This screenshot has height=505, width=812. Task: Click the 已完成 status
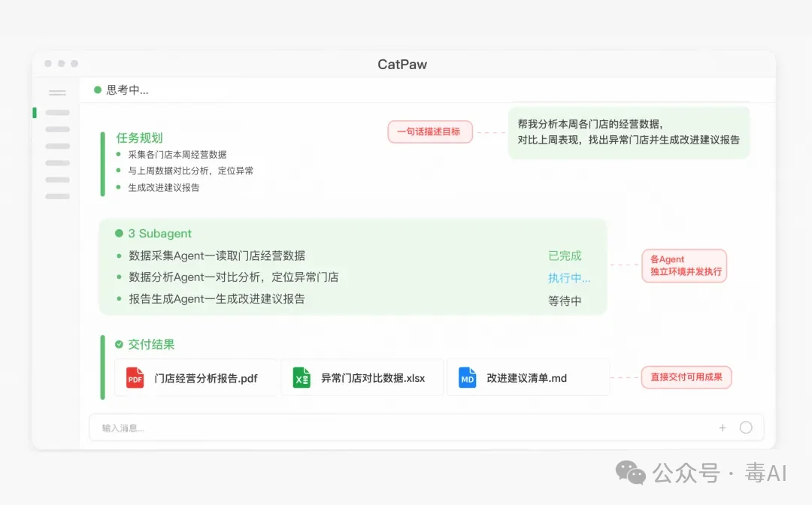click(x=565, y=256)
